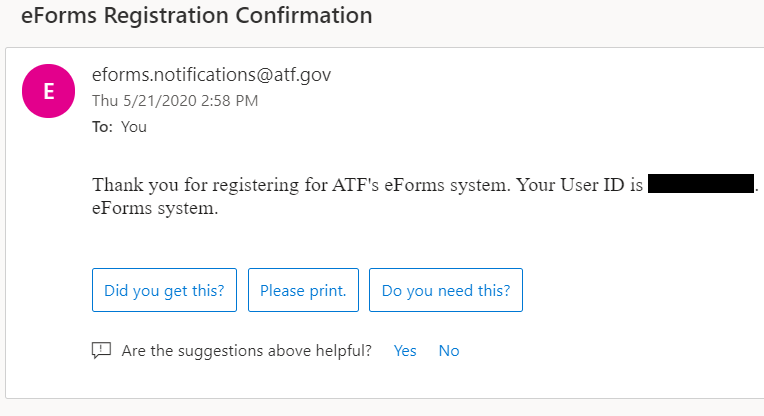Click 'Are the suggestions above helpful?' text
This screenshot has height=416, width=764.
pos(247,351)
